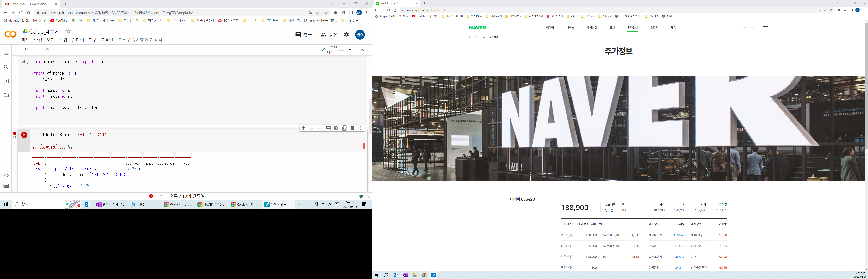Open the 도구 menu in Colab
This screenshot has height=279, width=868.
[x=92, y=40]
